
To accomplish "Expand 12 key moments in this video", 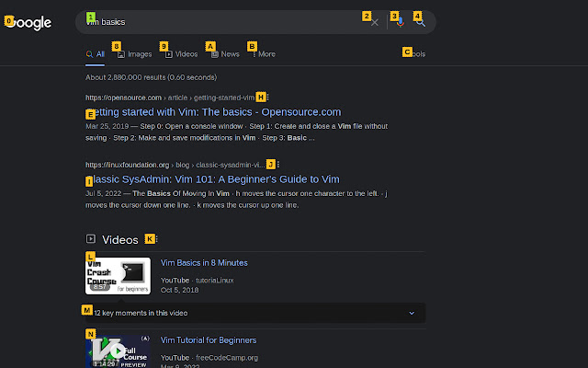I will pyautogui.click(x=253, y=313).
